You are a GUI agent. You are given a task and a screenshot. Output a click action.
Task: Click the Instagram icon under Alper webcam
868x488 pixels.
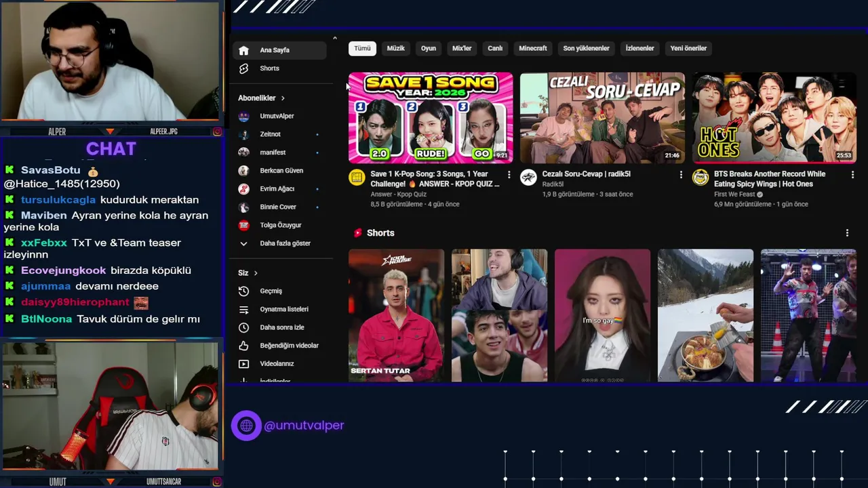[217, 131]
